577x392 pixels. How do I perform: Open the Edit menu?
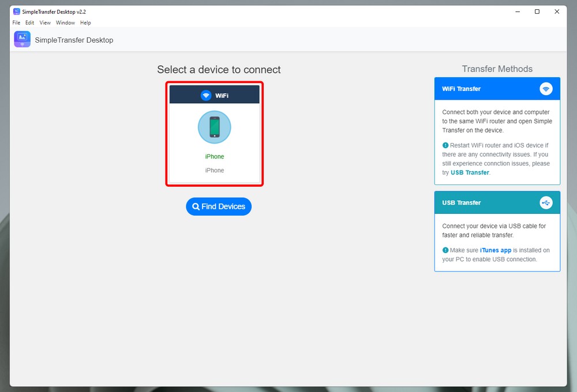(x=29, y=23)
